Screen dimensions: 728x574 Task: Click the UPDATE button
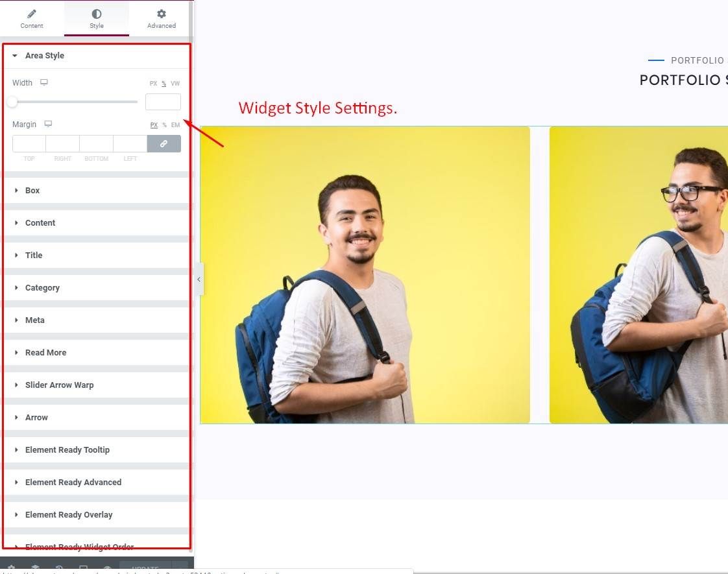click(146, 566)
